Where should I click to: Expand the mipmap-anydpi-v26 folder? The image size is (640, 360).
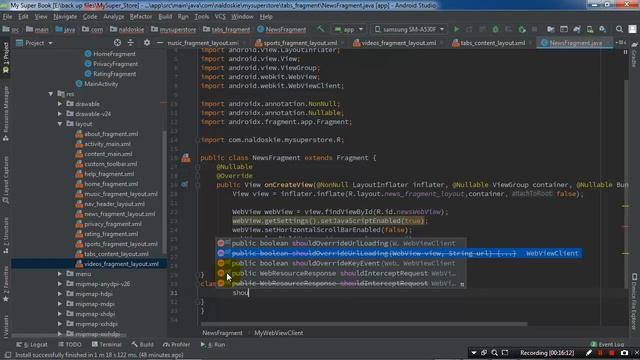point(60,284)
